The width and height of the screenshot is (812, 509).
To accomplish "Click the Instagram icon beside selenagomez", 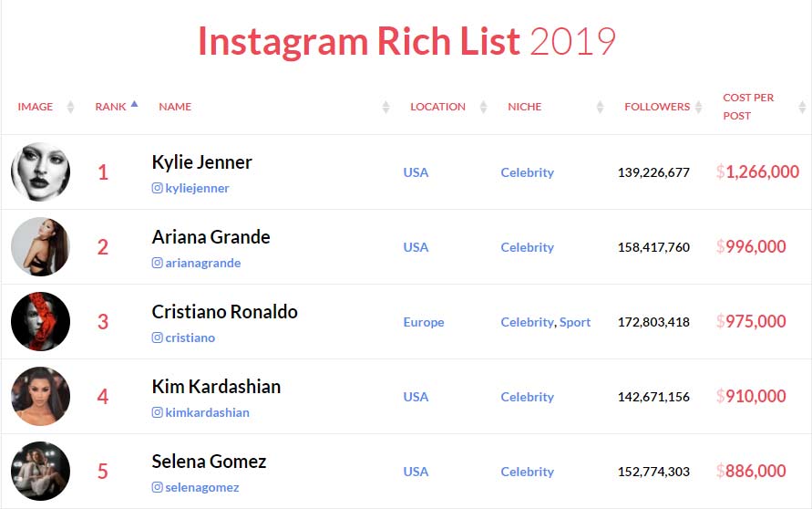I will [158, 487].
